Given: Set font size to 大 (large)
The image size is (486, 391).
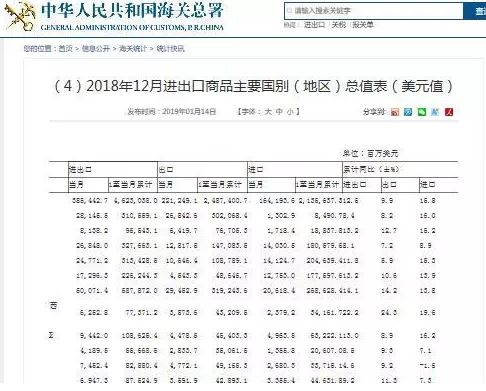Looking at the screenshot, I should click(268, 112).
